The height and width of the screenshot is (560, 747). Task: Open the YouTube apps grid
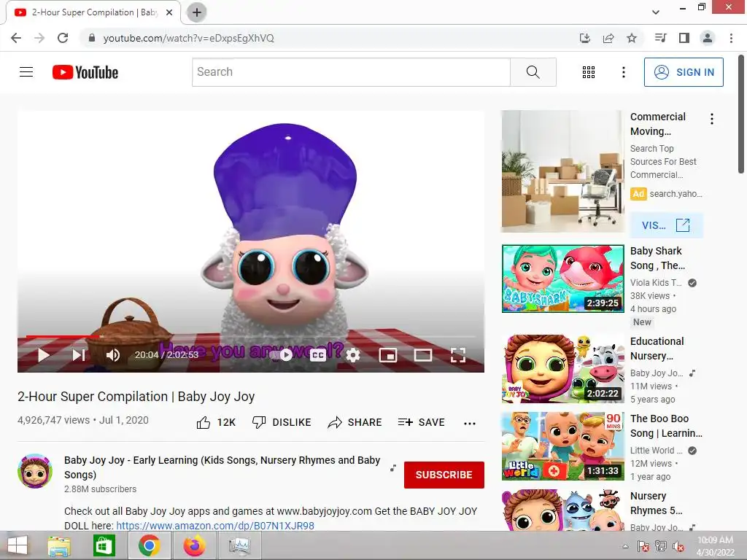[589, 72]
